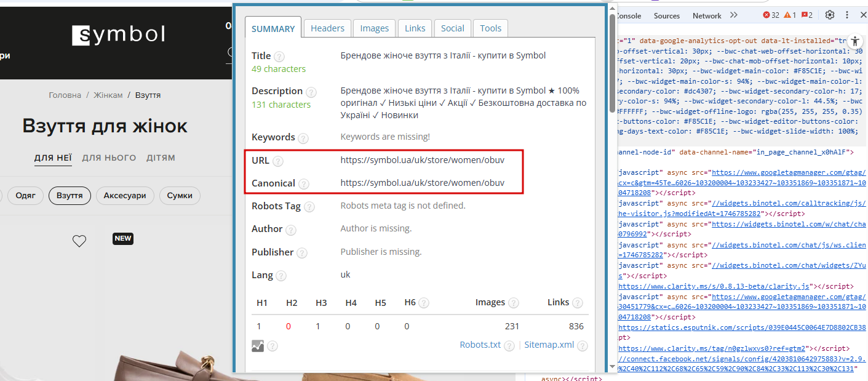Click the help icon next to Description
This screenshot has width=868, height=381.
click(x=311, y=92)
